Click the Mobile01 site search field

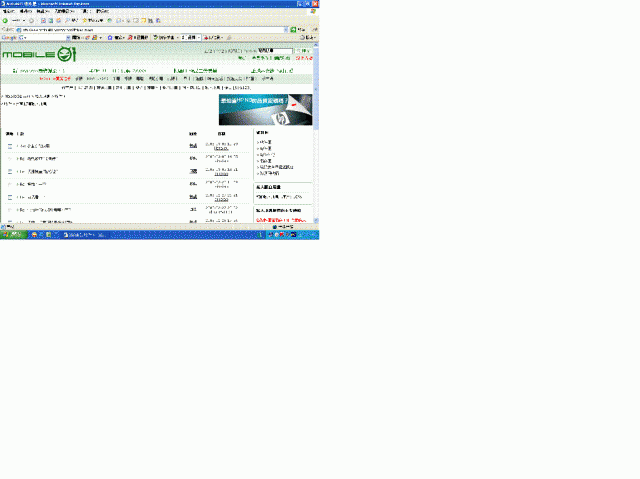pos(275,51)
